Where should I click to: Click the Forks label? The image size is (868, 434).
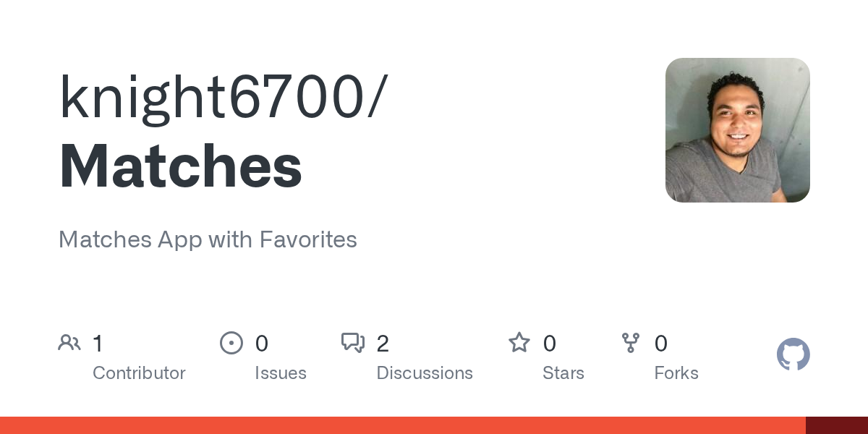pyautogui.click(x=676, y=373)
